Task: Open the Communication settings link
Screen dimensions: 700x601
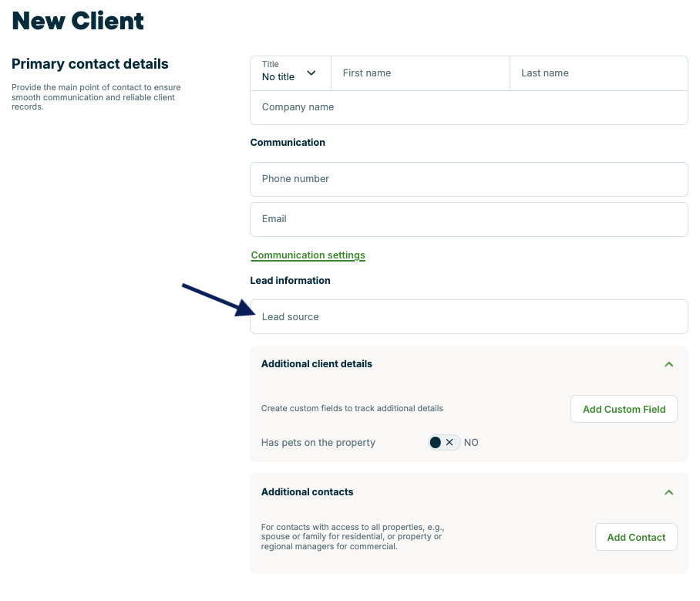Action: (308, 255)
